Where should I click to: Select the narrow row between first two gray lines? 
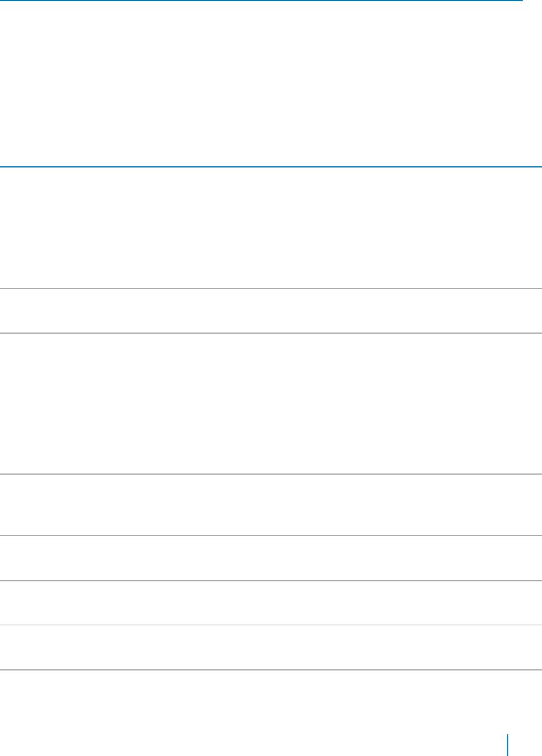click(x=271, y=311)
